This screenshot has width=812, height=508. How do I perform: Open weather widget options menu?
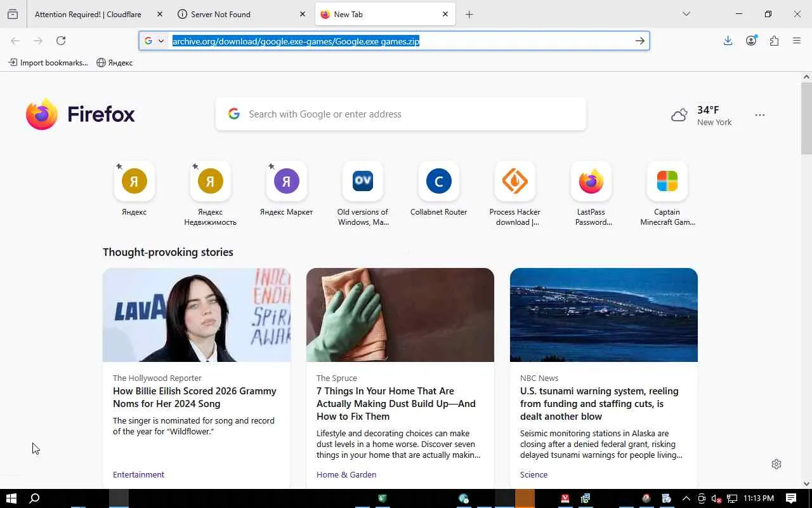[760, 115]
